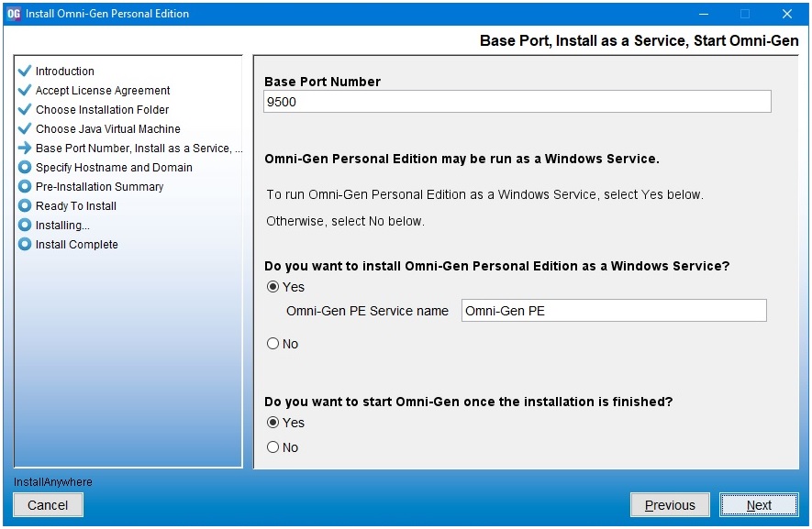Click the circle icon beside Specify Hostname and Domain

coord(25,167)
